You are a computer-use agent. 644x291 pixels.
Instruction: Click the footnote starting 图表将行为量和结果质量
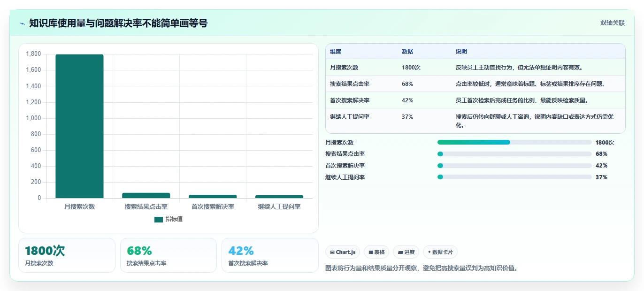click(422, 268)
